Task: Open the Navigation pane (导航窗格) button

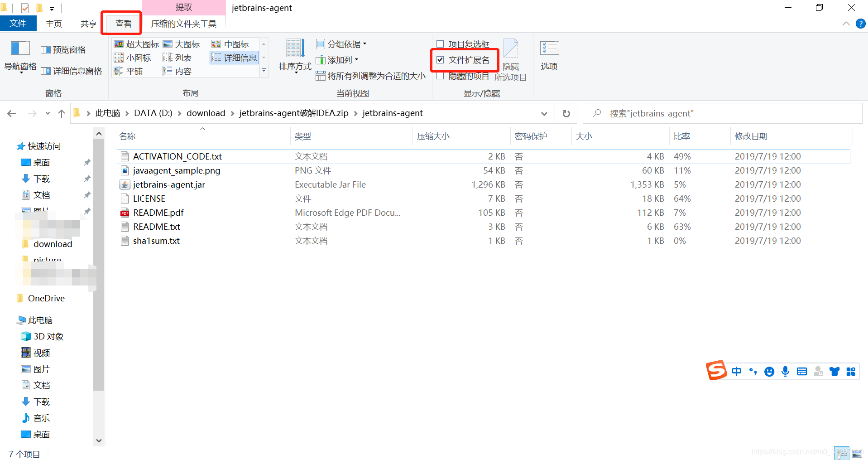Action: coord(20,56)
